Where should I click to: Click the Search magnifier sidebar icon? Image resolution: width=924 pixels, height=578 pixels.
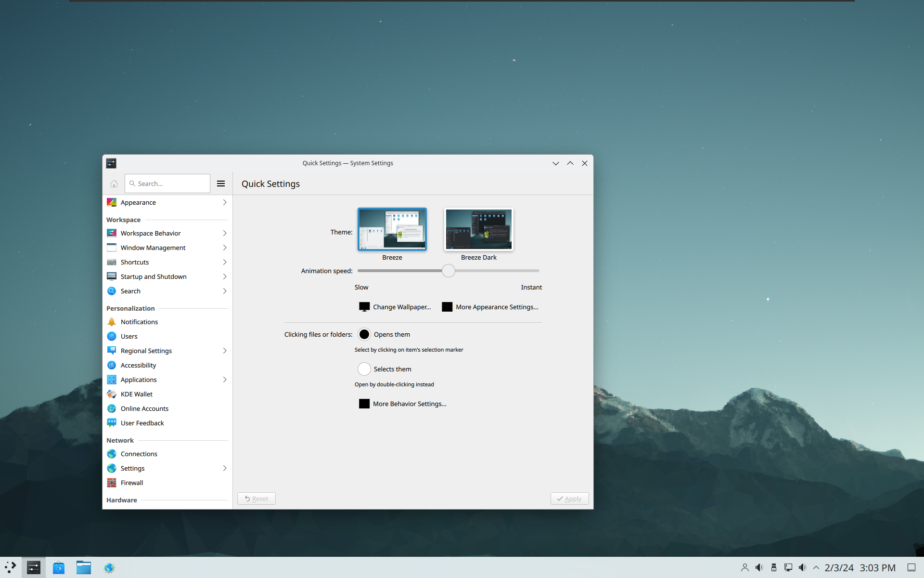pyautogui.click(x=112, y=291)
